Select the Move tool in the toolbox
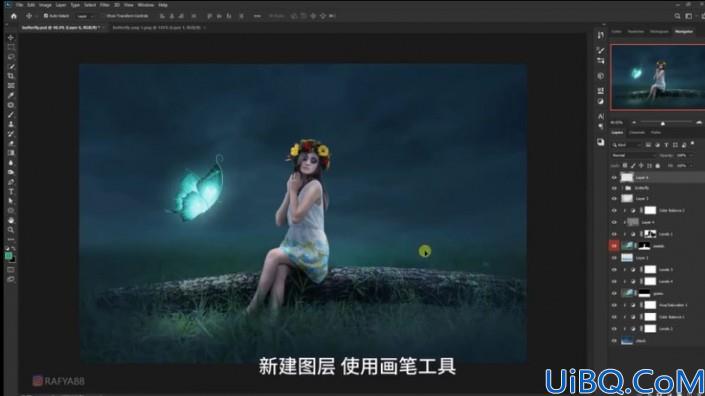Screen dimensions: 705x396 pyautogui.click(x=11, y=38)
